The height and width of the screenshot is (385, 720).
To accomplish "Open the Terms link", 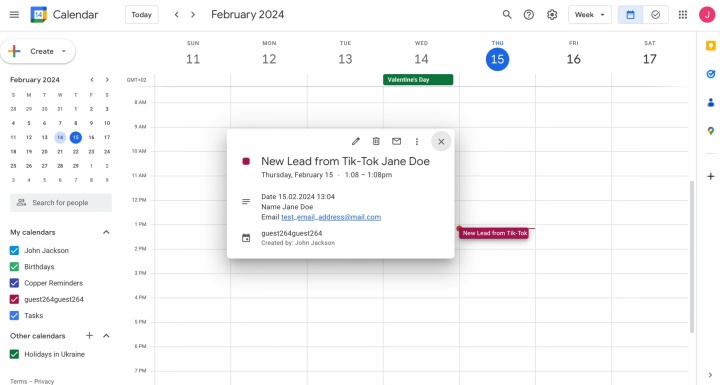I will (x=18, y=381).
